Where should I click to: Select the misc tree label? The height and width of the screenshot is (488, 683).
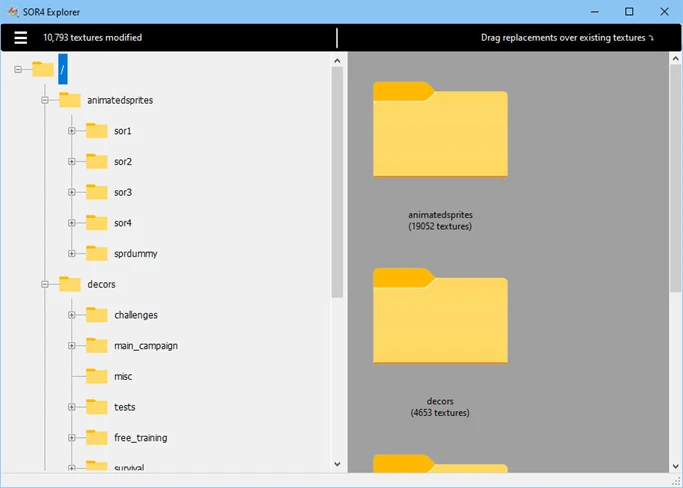pos(123,376)
